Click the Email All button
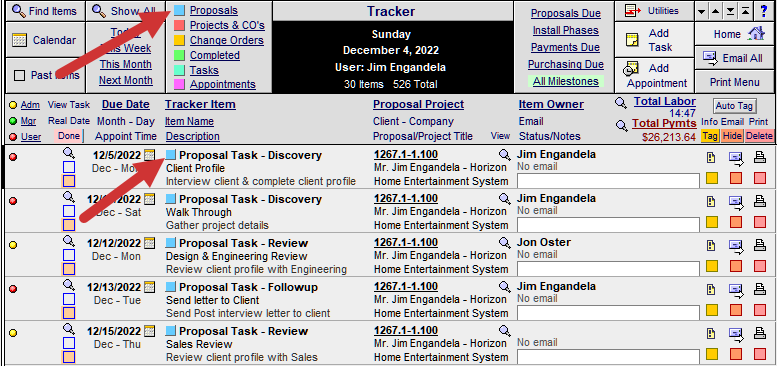This screenshot has height=366, width=777. [x=734, y=58]
